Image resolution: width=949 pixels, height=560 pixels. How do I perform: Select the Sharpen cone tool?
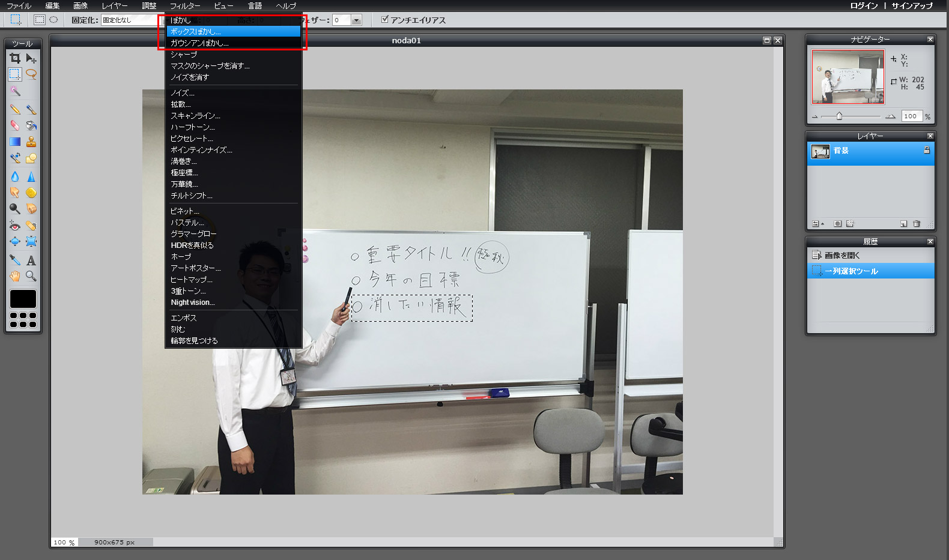31,176
